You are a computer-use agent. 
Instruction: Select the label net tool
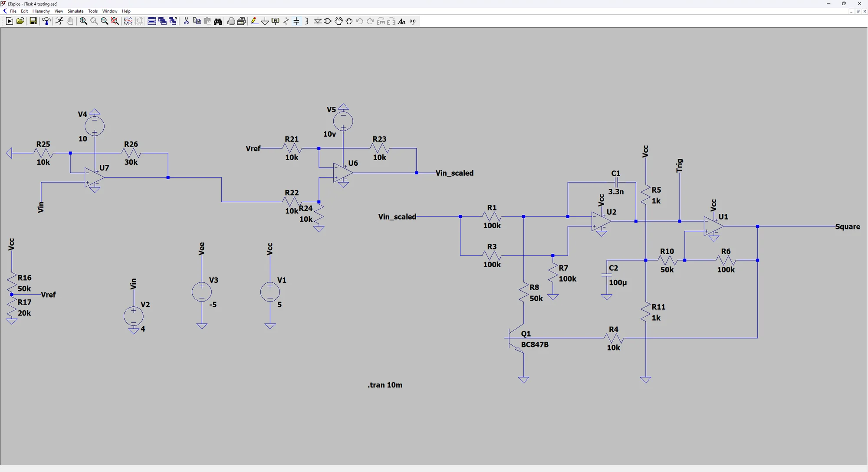[275, 21]
